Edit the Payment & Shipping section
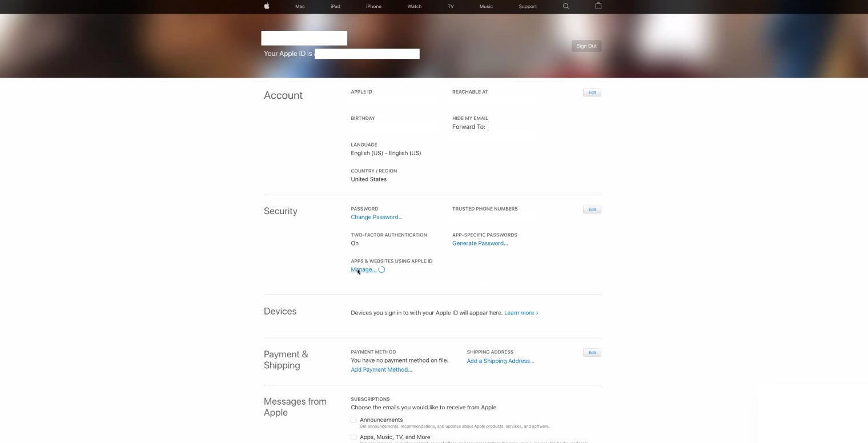868x443 pixels. click(x=592, y=353)
